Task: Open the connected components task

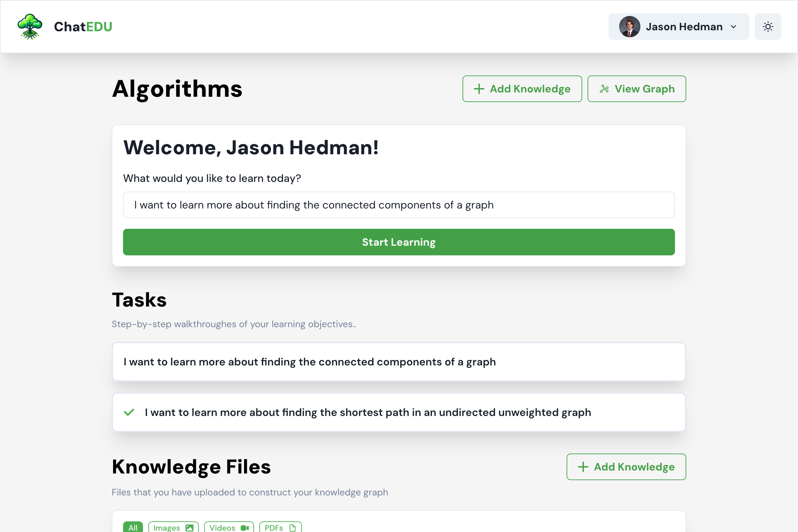Action: point(399,362)
